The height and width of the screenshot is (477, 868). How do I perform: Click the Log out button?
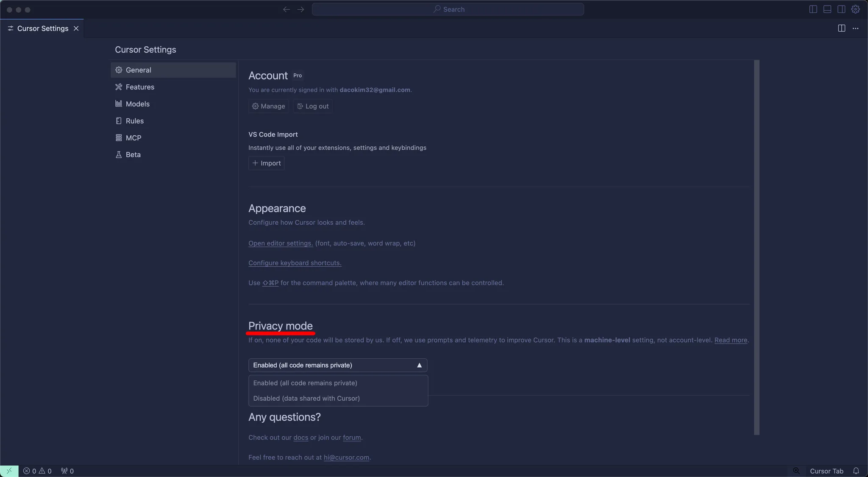(x=313, y=106)
